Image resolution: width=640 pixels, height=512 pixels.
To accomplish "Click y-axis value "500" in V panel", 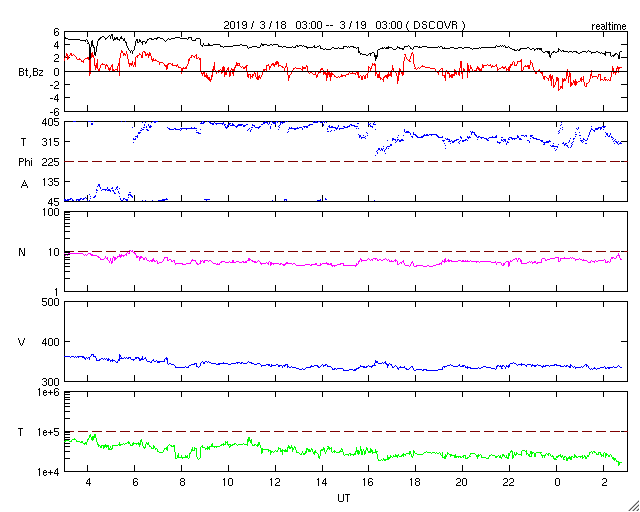I will (52, 302).
